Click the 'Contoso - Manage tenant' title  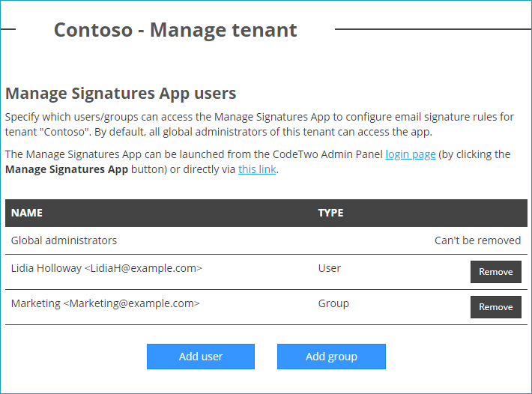(x=175, y=30)
